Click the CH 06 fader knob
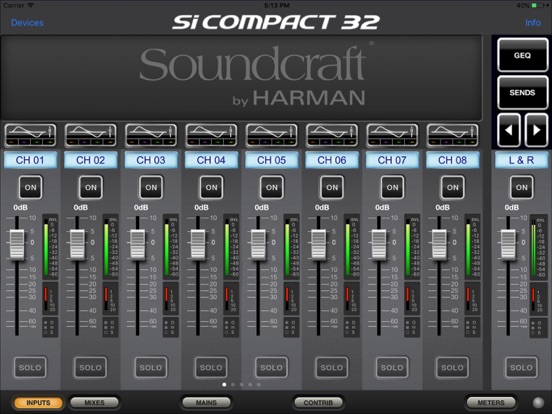 pos(319,245)
